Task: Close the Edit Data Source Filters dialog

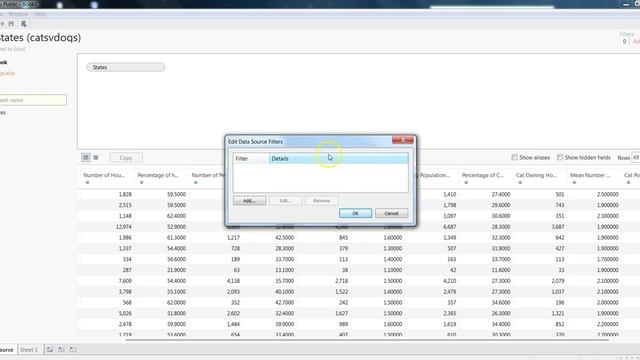Action: pos(403,140)
